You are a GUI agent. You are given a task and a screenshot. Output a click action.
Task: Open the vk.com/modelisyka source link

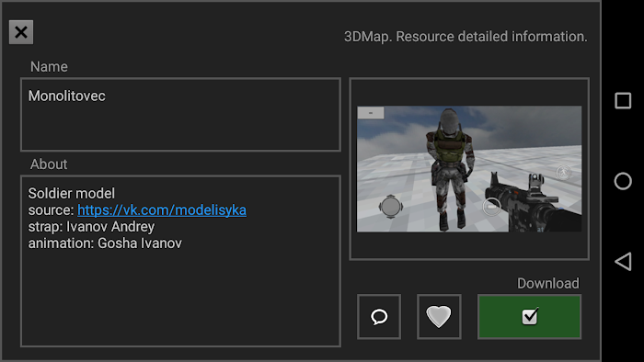click(162, 209)
